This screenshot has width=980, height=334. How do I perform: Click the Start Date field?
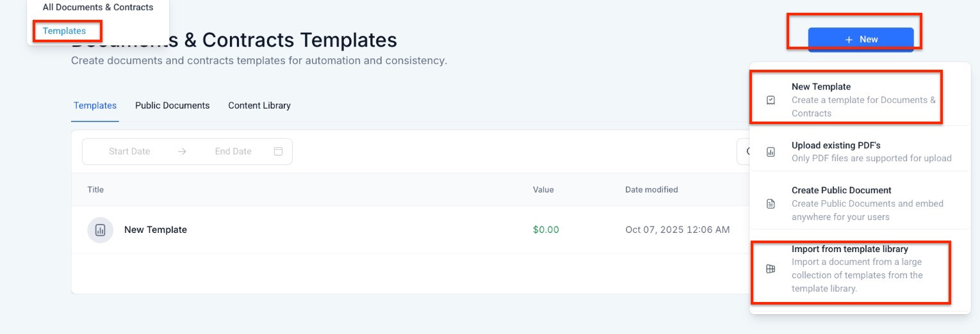pyautogui.click(x=129, y=152)
